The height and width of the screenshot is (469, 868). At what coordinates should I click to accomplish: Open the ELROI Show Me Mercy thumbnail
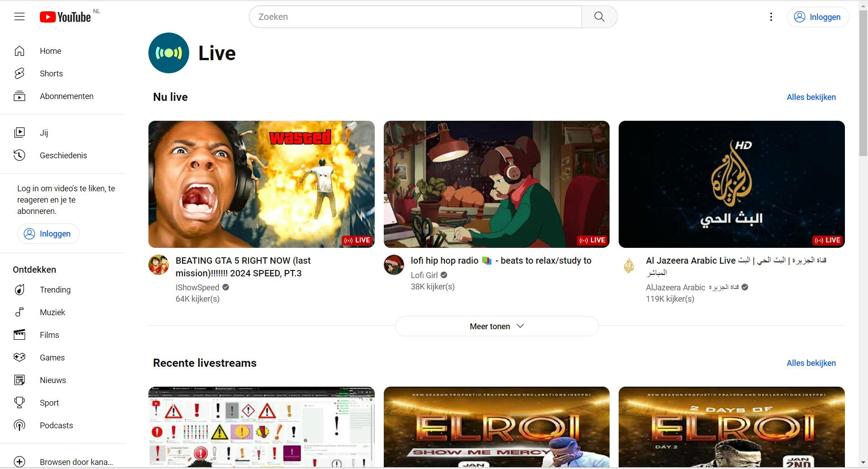(496, 427)
